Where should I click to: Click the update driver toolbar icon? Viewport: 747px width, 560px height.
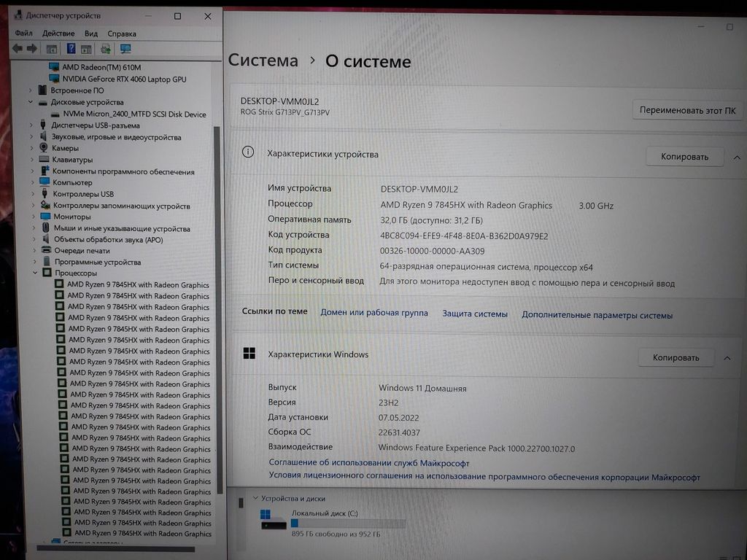click(x=106, y=49)
